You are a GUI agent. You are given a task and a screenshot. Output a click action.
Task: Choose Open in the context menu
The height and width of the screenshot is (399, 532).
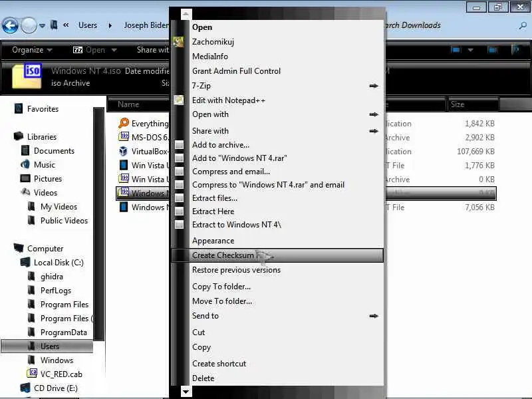tap(278, 27)
